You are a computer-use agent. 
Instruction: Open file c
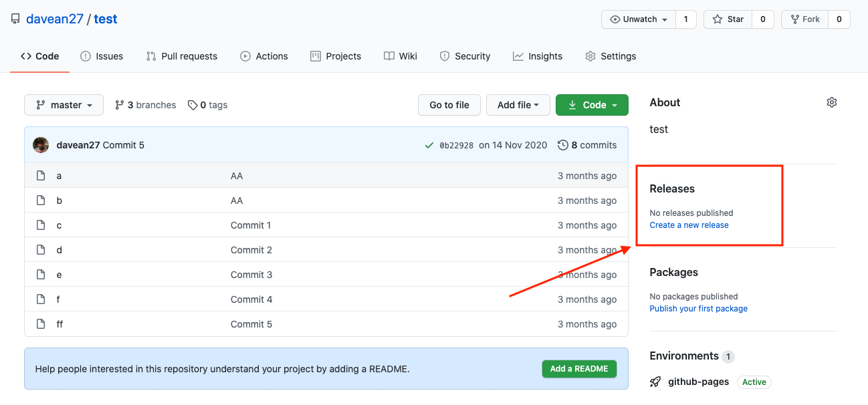pos(59,225)
